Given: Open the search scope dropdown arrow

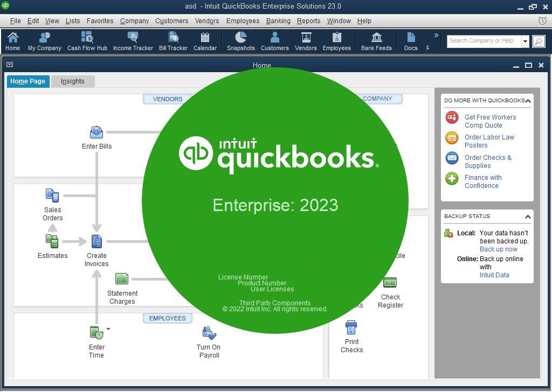Looking at the screenshot, I should click(x=525, y=41).
